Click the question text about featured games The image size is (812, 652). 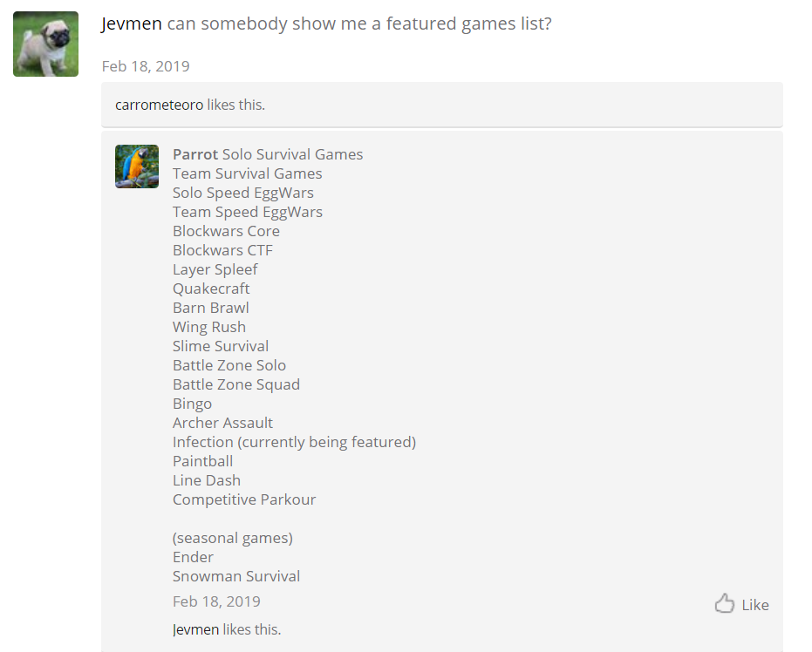359,24
